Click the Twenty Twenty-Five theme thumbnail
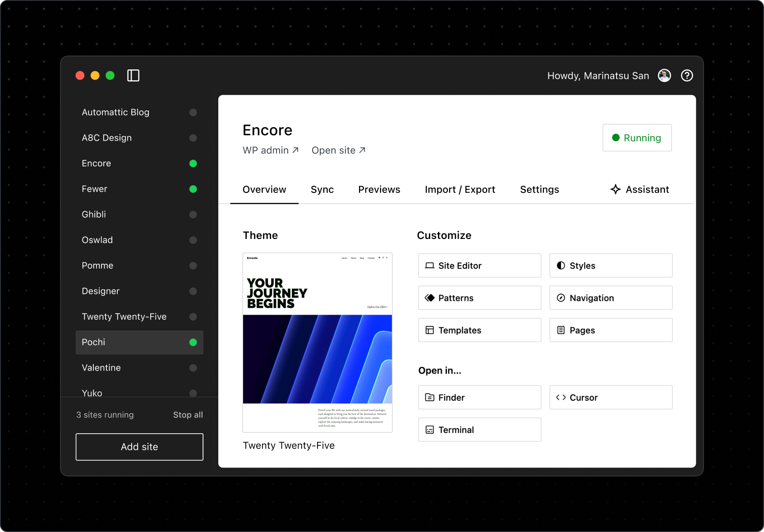 click(318, 342)
